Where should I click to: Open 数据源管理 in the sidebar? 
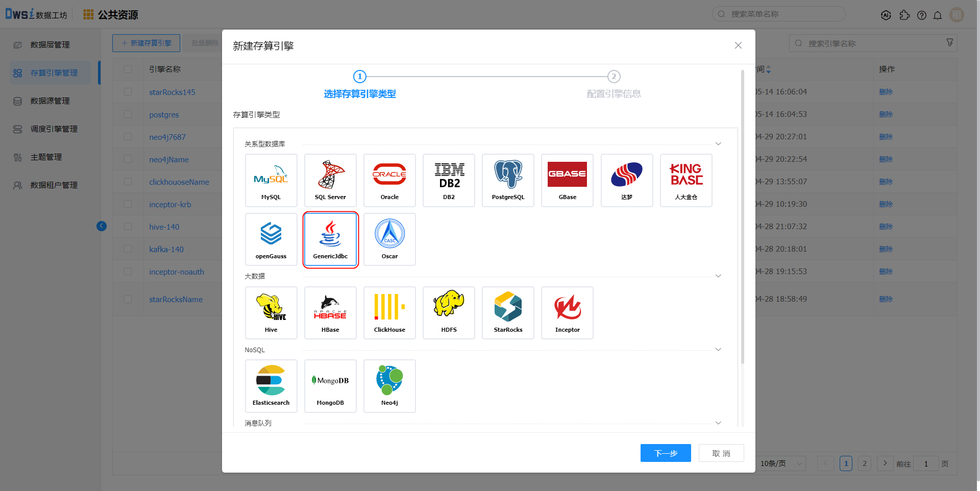(50, 101)
